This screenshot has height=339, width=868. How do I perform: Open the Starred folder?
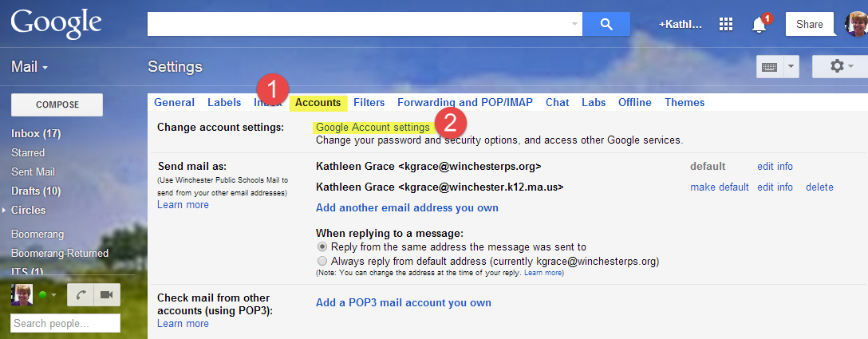28,152
